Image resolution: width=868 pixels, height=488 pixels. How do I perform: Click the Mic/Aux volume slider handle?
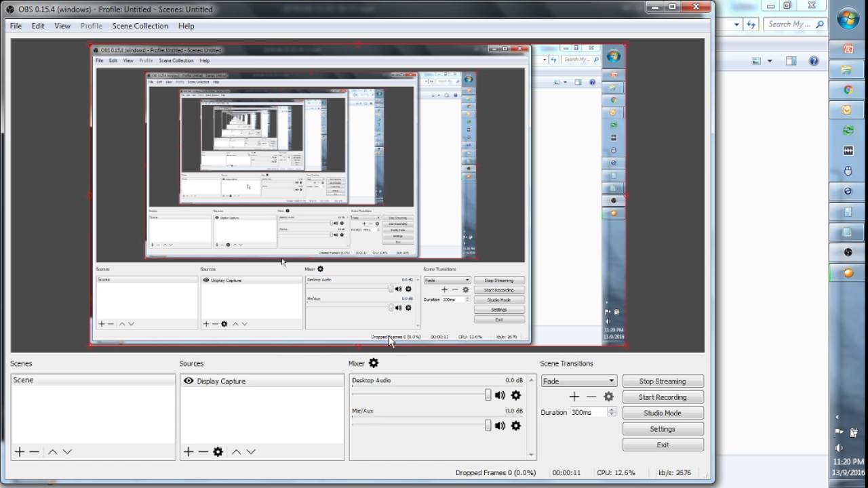(x=488, y=426)
